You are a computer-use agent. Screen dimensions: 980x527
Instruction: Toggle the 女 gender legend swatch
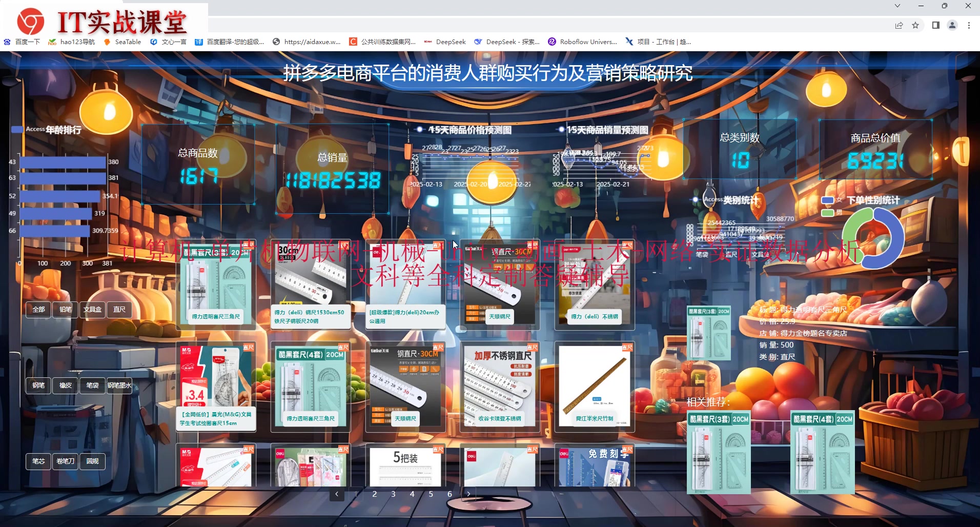click(827, 200)
